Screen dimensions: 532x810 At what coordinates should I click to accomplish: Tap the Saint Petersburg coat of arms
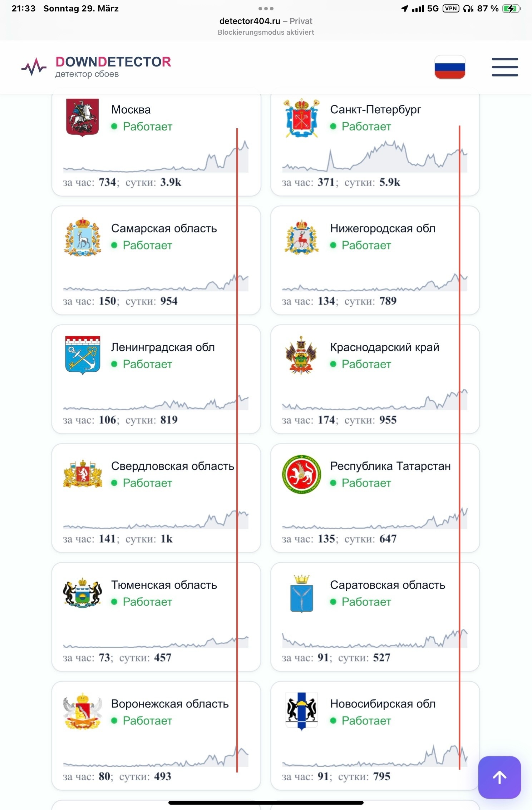click(x=301, y=118)
